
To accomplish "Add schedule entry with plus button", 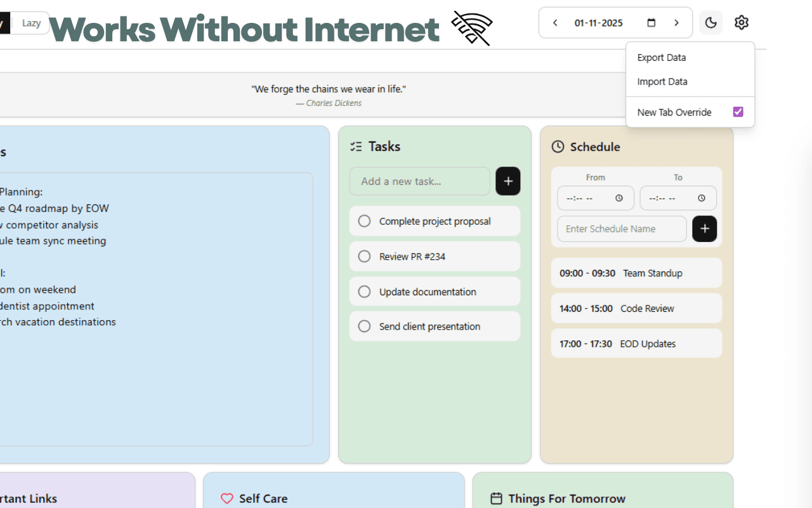I will pos(704,229).
